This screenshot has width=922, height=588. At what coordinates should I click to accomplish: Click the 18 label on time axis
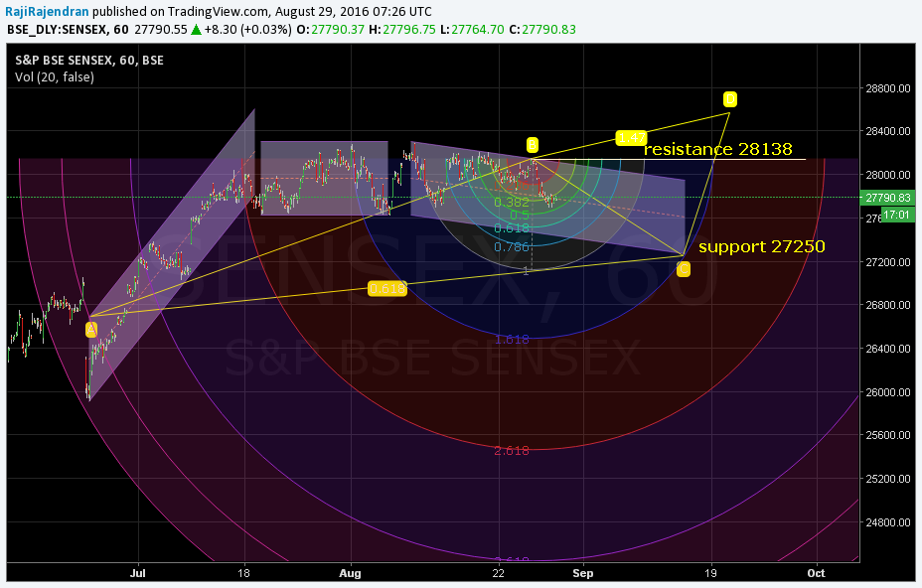pyautogui.click(x=244, y=573)
